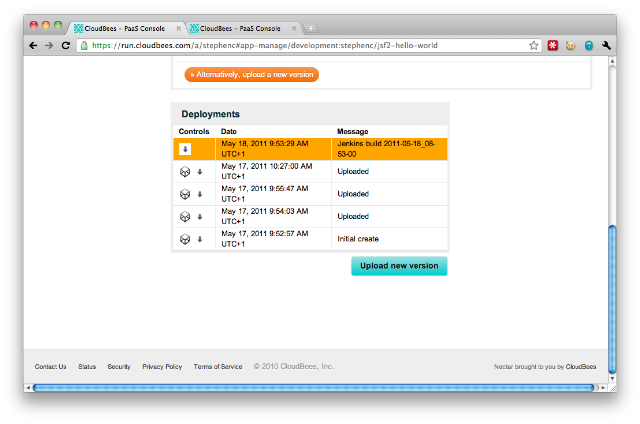640x424 pixels.
Task: Click download arrow for May 17 10:27:00 deployment
Action: (200, 172)
